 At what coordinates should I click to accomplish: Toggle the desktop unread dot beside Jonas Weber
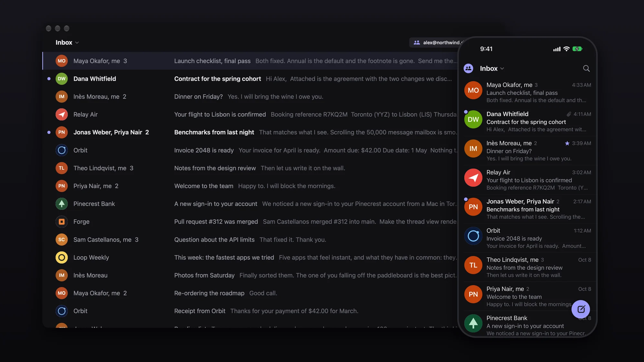(x=49, y=132)
